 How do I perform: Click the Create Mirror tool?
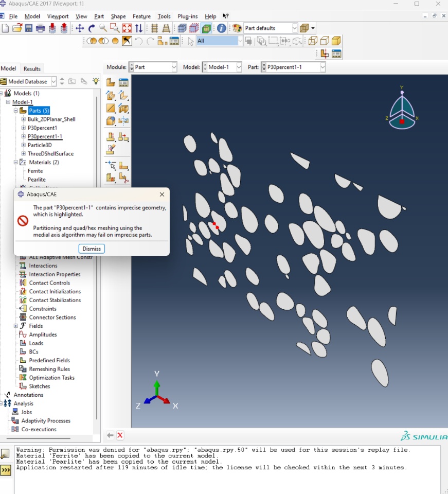click(x=123, y=120)
